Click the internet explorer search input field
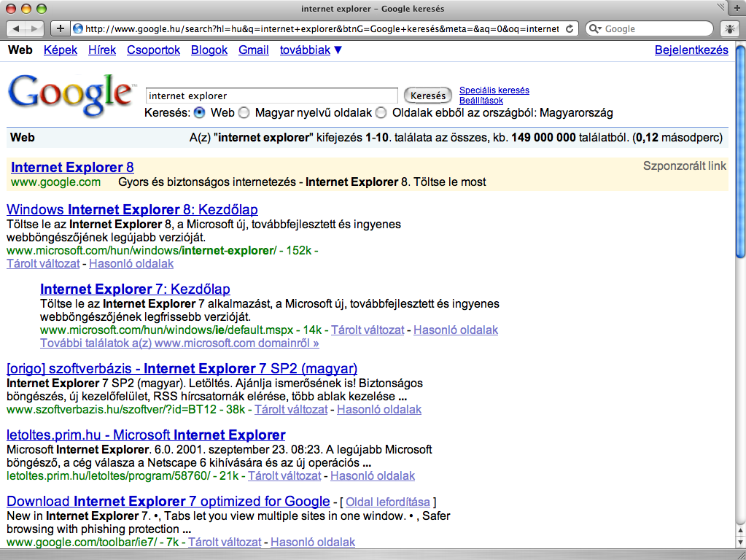The height and width of the screenshot is (560, 746). tap(271, 96)
